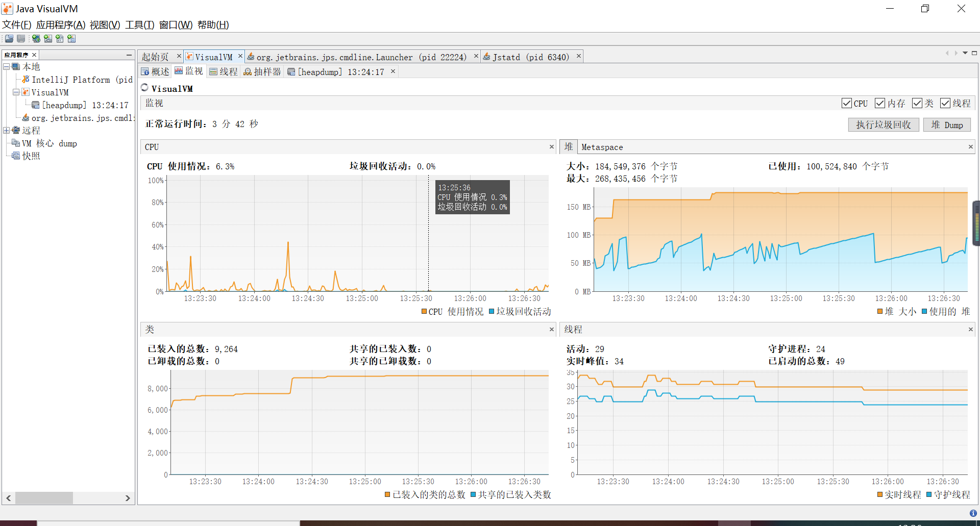Open the 窗口(W) menu
The image size is (980, 526).
coord(176,25)
